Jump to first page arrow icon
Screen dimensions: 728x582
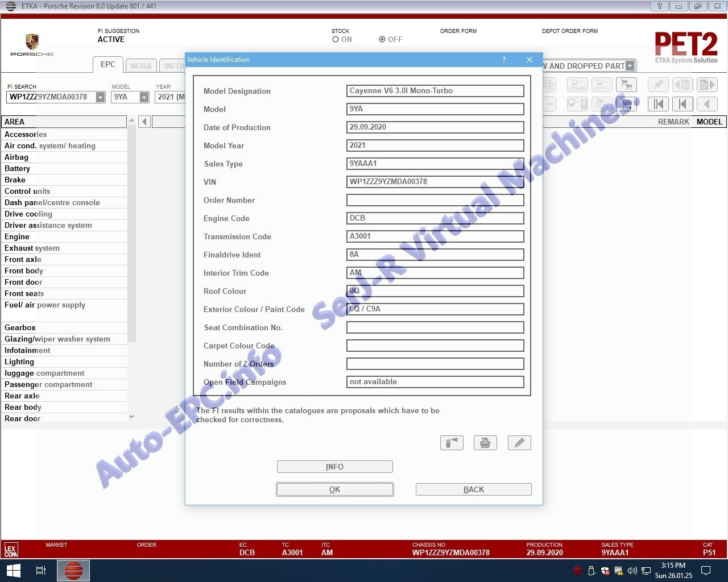point(659,104)
